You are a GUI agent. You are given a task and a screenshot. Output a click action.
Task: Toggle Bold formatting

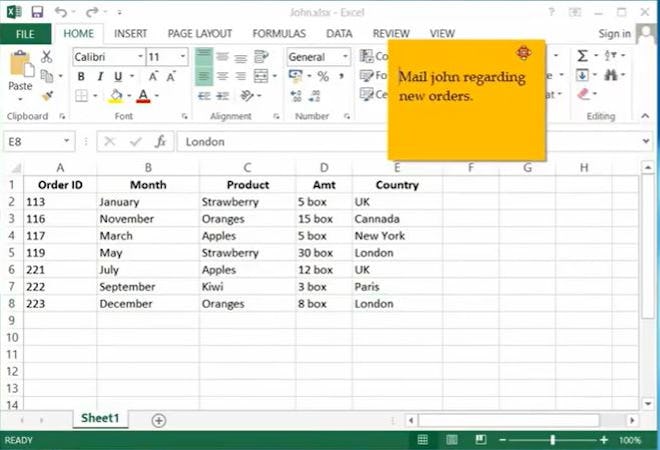(81, 76)
